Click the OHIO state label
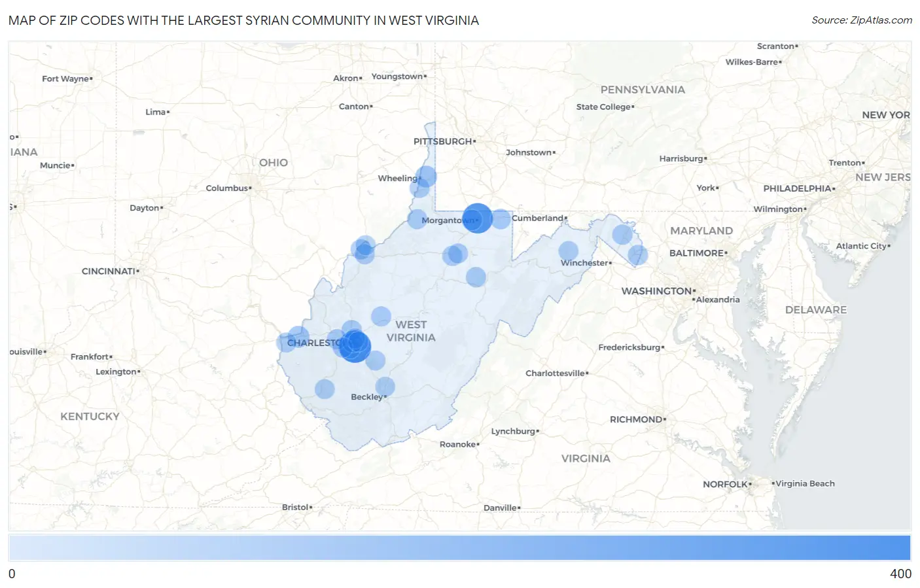920x588 pixels. tap(274, 163)
